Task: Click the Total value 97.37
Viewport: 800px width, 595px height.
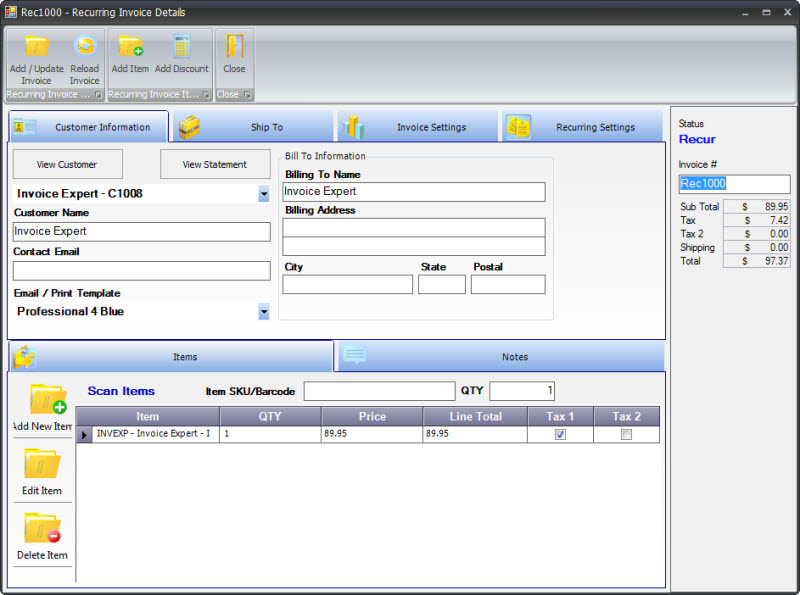Action: click(x=757, y=261)
